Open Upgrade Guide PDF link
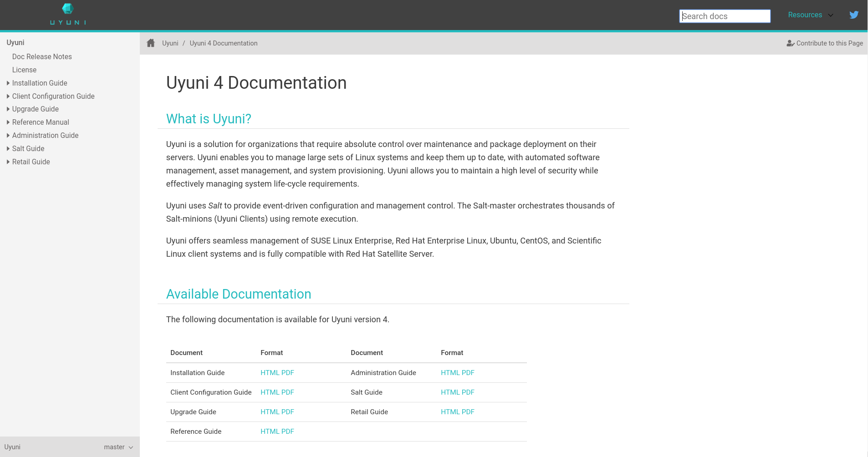Image resolution: width=868 pixels, height=457 pixels. (288, 412)
